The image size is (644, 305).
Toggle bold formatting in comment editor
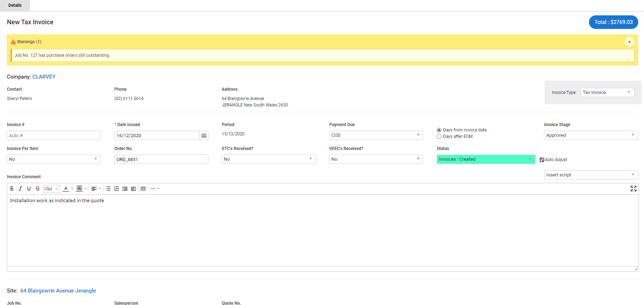[12, 189]
